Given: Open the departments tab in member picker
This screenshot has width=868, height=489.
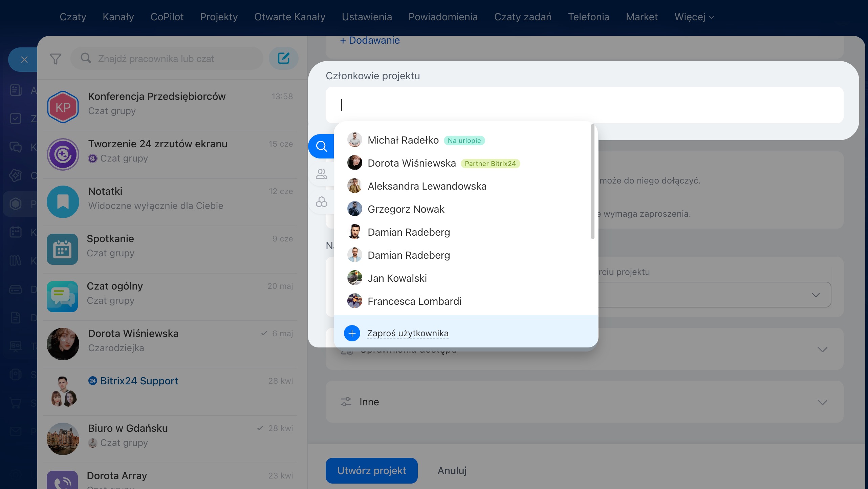Looking at the screenshot, I should point(321,202).
